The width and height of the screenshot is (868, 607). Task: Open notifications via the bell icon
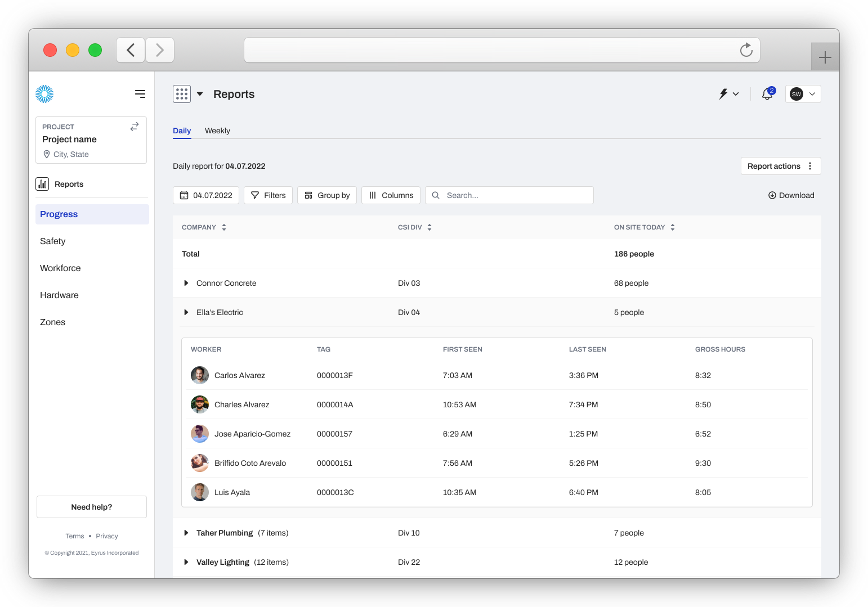click(767, 95)
